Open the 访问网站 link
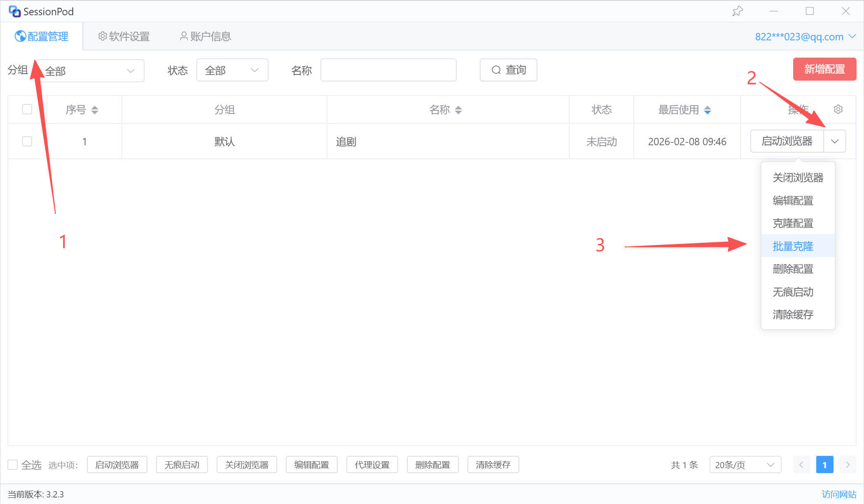The height and width of the screenshot is (504, 864). tap(839, 494)
